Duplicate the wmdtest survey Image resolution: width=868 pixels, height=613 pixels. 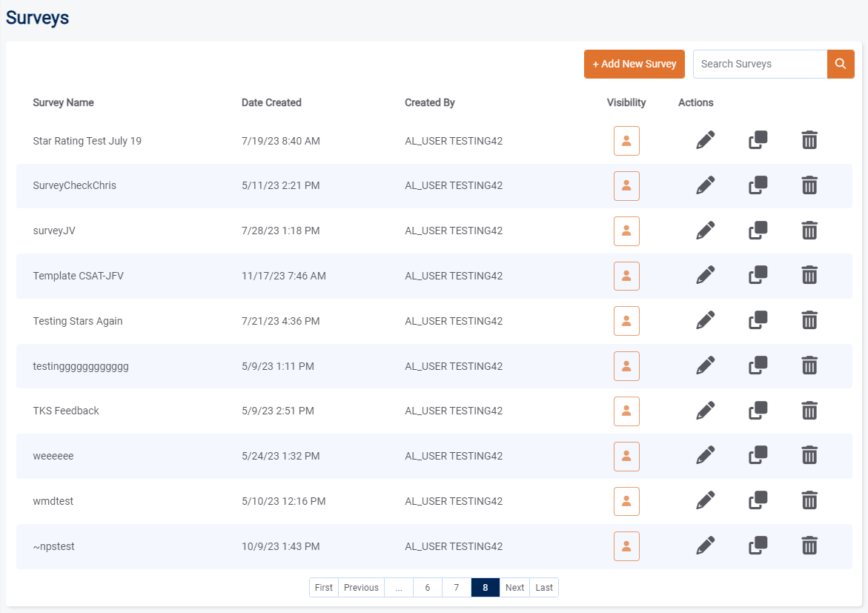click(x=758, y=501)
